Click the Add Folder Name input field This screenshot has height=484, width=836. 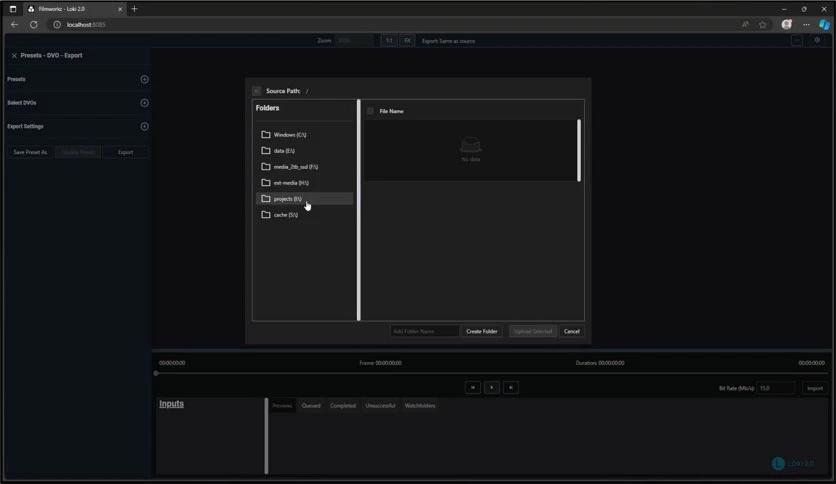424,331
